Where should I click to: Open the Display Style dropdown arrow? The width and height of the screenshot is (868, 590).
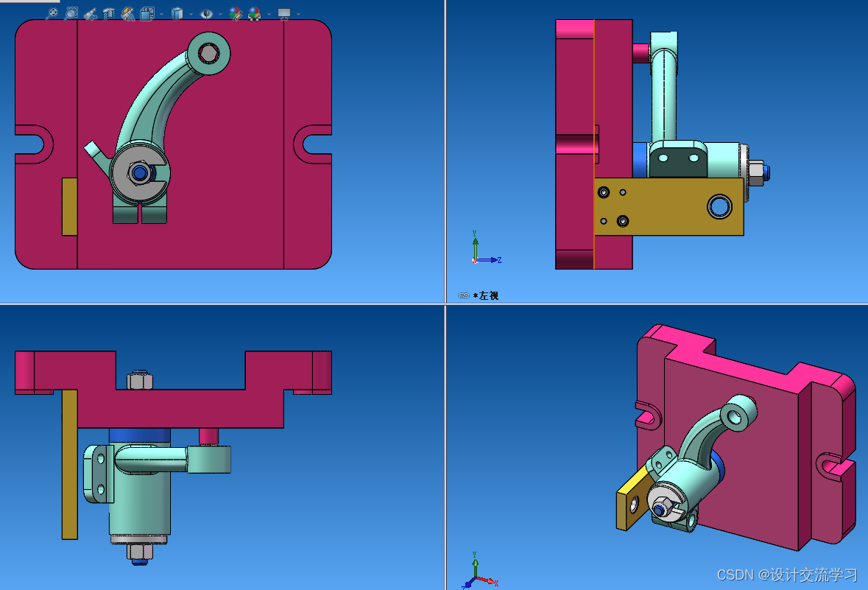coord(191,15)
